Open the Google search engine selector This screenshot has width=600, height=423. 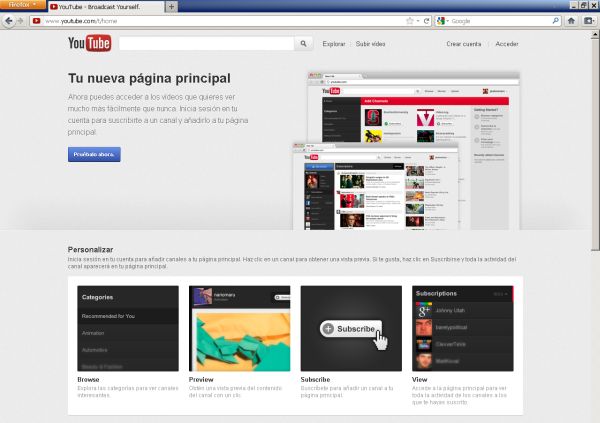443,21
